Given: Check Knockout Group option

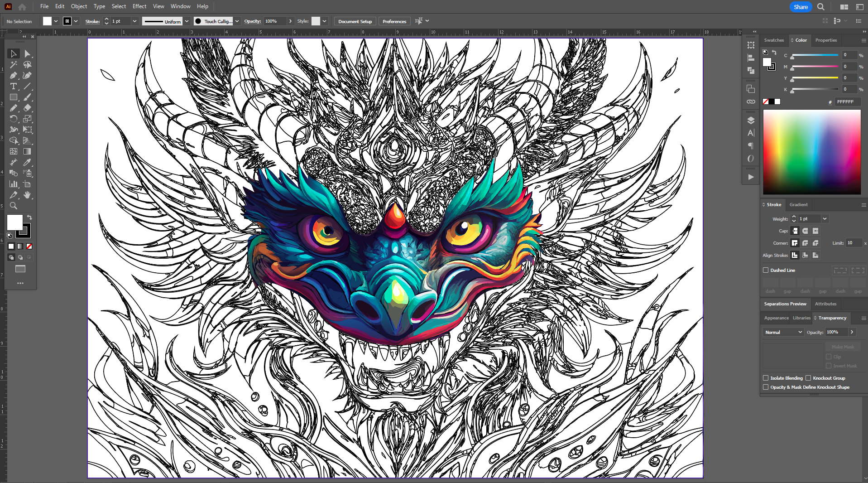Looking at the screenshot, I should point(808,378).
